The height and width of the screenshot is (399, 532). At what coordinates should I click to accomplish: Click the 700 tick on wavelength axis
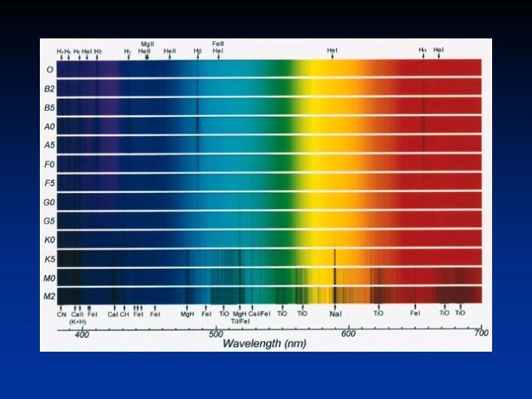coord(481,335)
